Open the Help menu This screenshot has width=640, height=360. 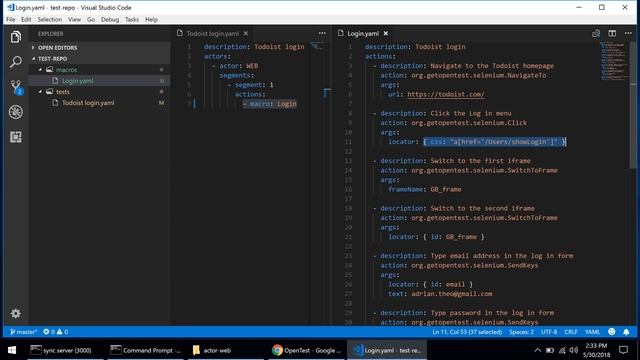coord(151,19)
